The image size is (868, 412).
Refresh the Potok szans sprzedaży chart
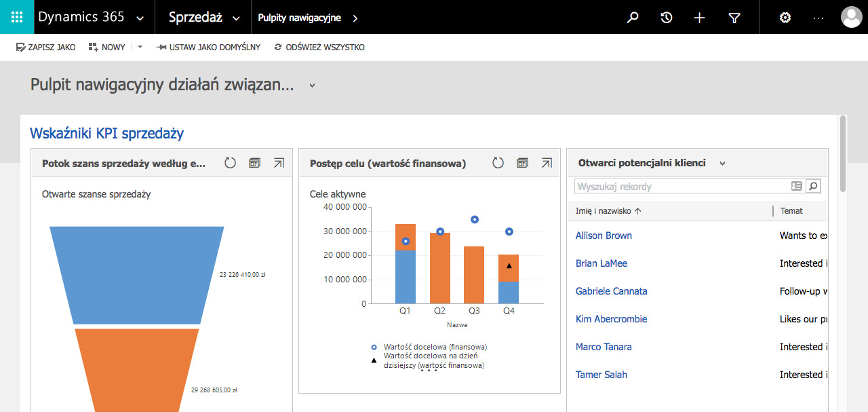[x=230, y=163]
